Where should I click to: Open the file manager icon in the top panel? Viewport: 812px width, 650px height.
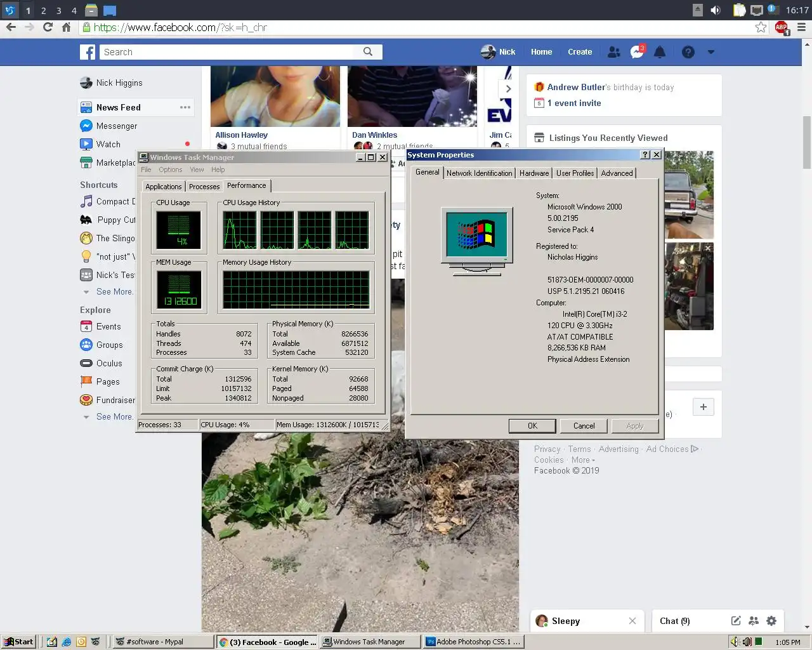pyautogui.click(x=91, y=10)
